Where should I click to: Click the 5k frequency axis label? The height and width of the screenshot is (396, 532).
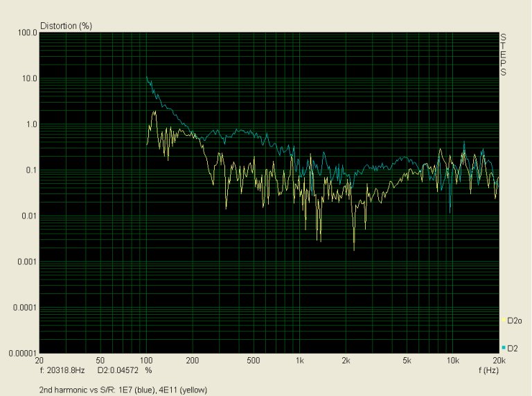407,361
